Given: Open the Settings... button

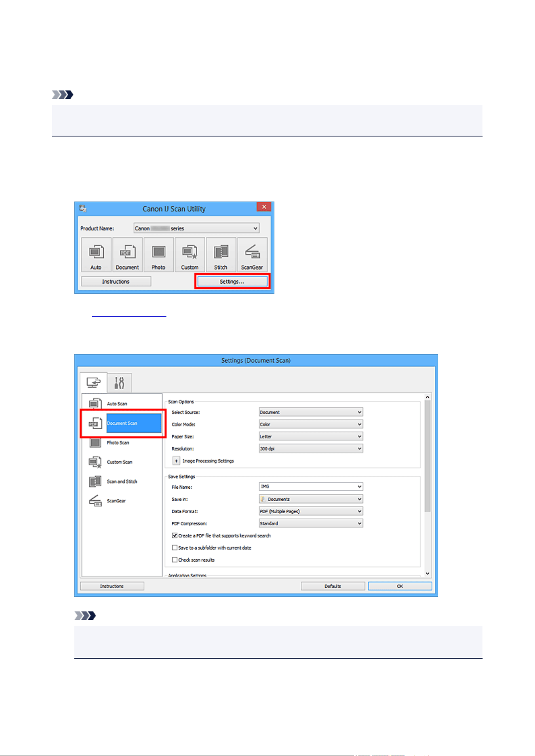Looking at the screenshot, I should tap(232, 281).
